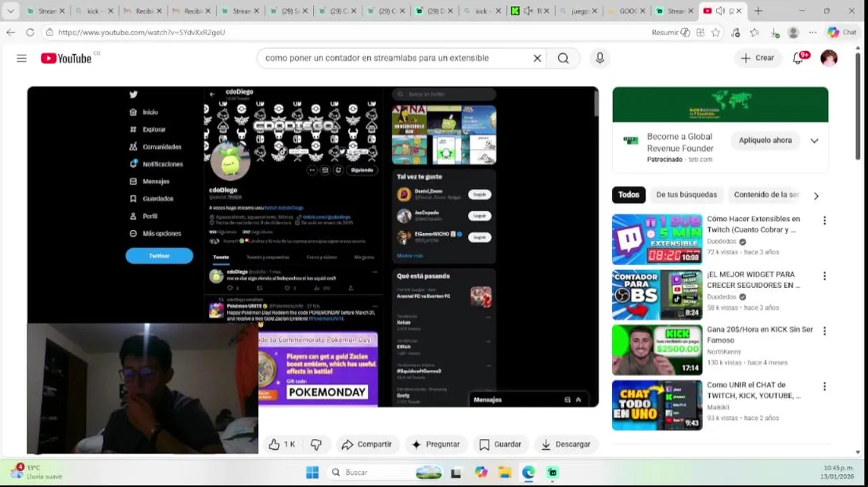868x487 pixels.
Task: Open the Duodedos channel under EL MEJOR WIDGET
Action: [x=721, y=297]
